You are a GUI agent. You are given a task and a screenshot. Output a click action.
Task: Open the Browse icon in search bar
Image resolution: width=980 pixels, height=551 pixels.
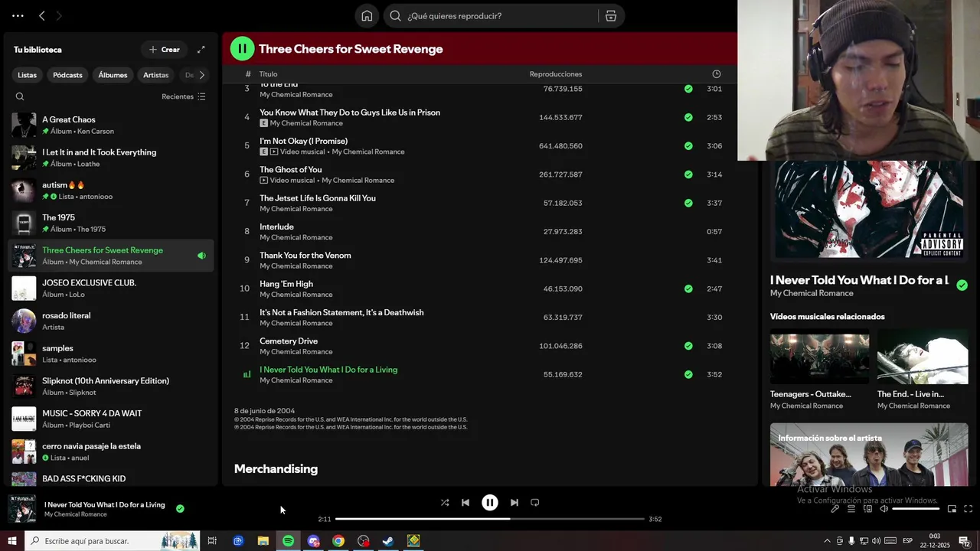tap(611, 16)
